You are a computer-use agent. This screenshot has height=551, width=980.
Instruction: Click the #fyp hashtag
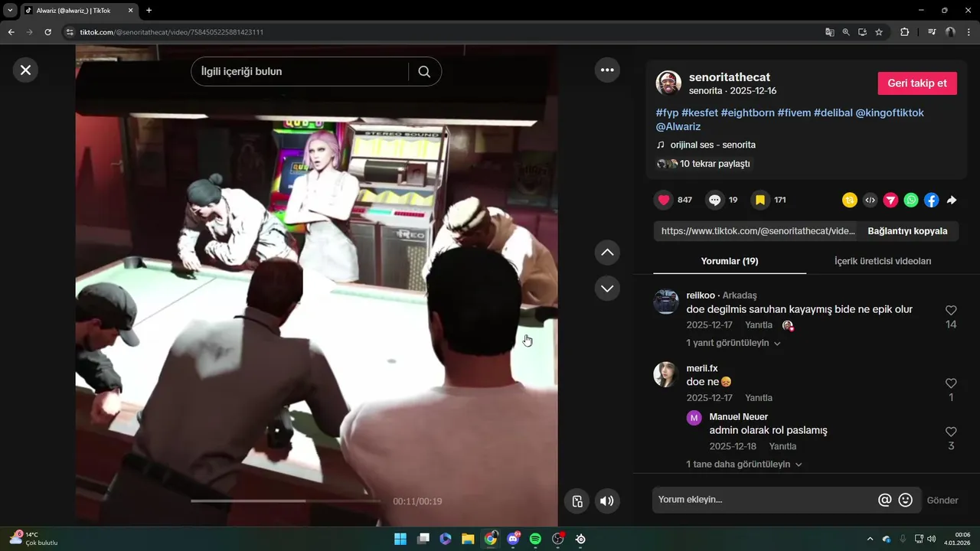(667, 112)
